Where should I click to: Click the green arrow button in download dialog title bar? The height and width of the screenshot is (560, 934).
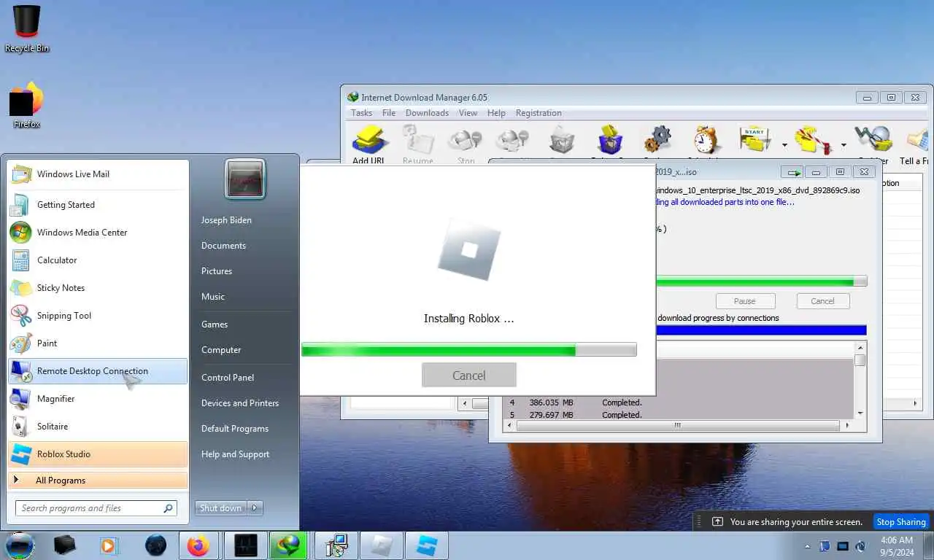[x=792, y=172]
